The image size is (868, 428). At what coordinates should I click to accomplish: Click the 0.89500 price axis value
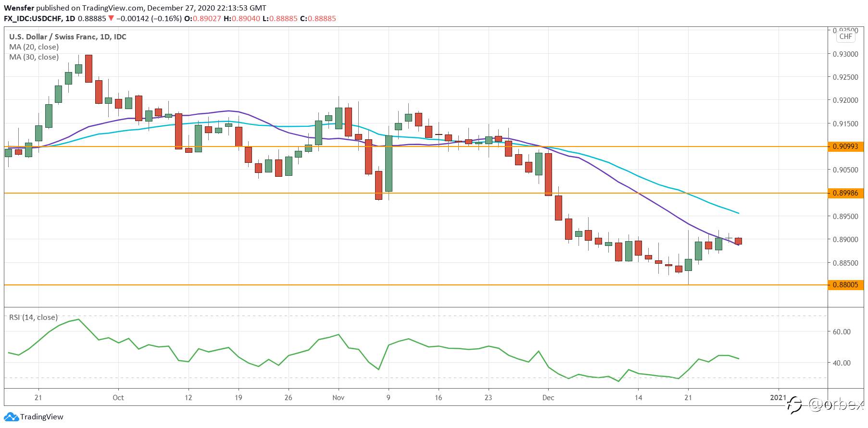coord(845,217)
